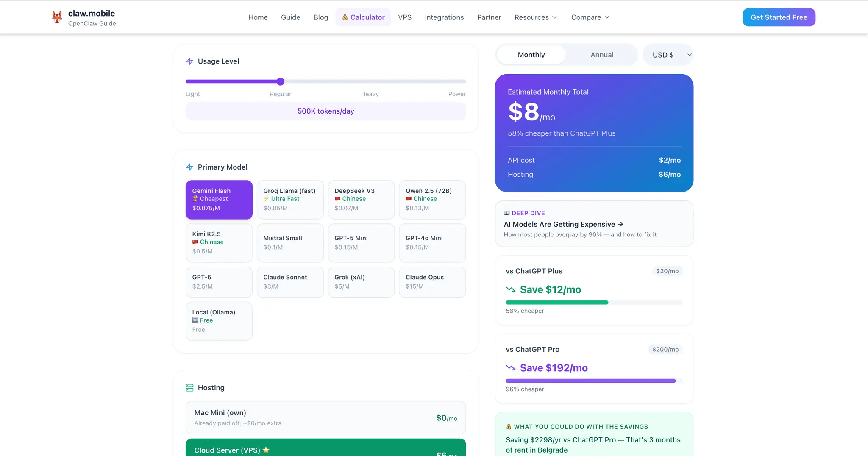The width and height of the screenshot is (868, 456).
Task: Switch billing to Monthly
Action: [x=531, y=55]
